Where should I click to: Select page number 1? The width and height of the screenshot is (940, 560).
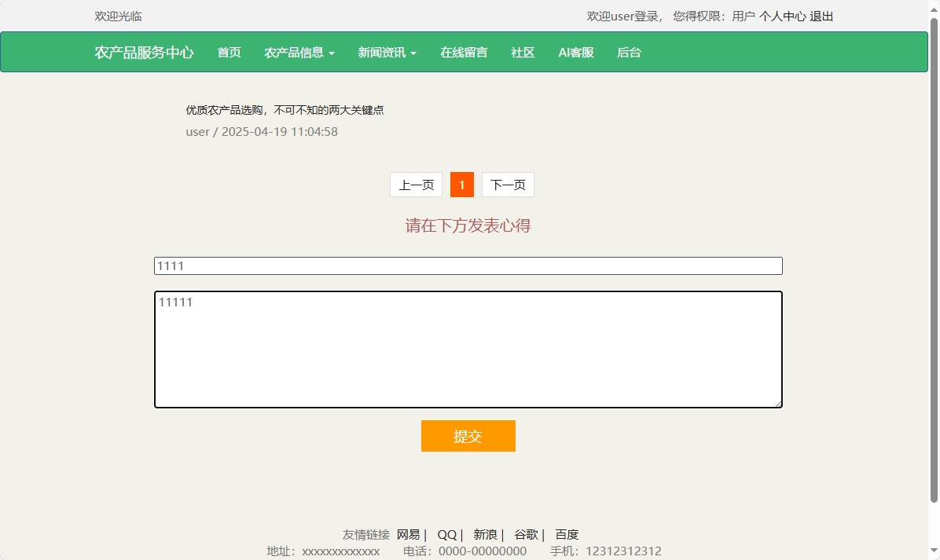(461, 185)
